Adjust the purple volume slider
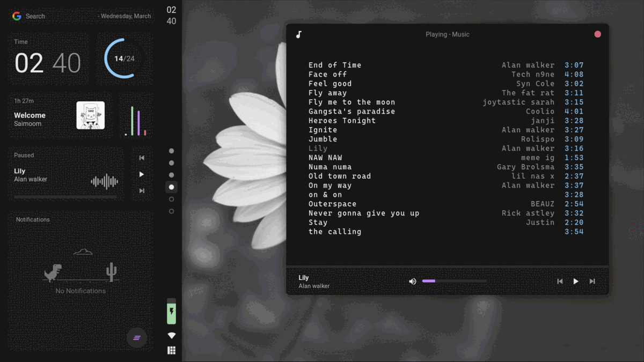The height and width of the screenshot is (362, 644). [x=454, y=281]
